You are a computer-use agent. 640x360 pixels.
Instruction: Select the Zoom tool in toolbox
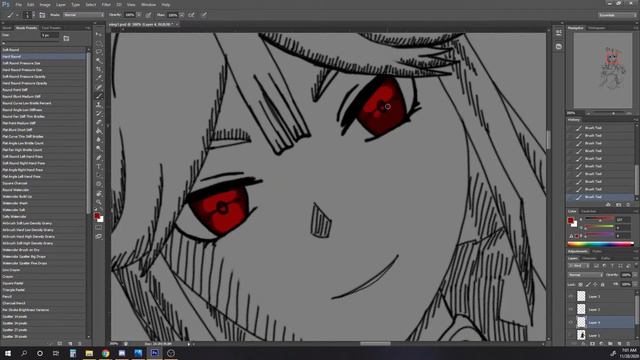click(x=99, y=202)
